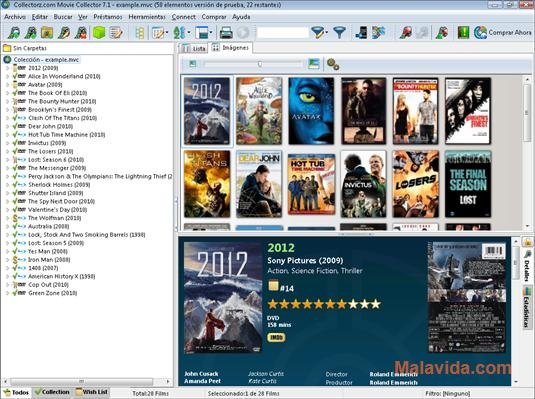Click the yellow IMDb badge in details
Screen dimensions: 535x399
276,337
